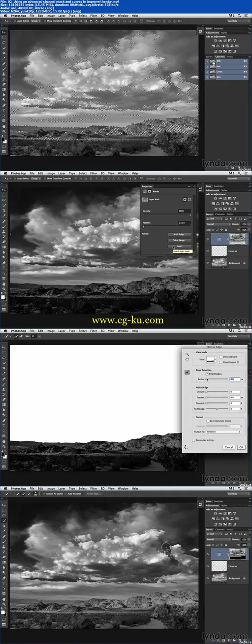Open the Output To dropdown set to Selection
The width and height of the screenshot is (252, 644).
223,431
